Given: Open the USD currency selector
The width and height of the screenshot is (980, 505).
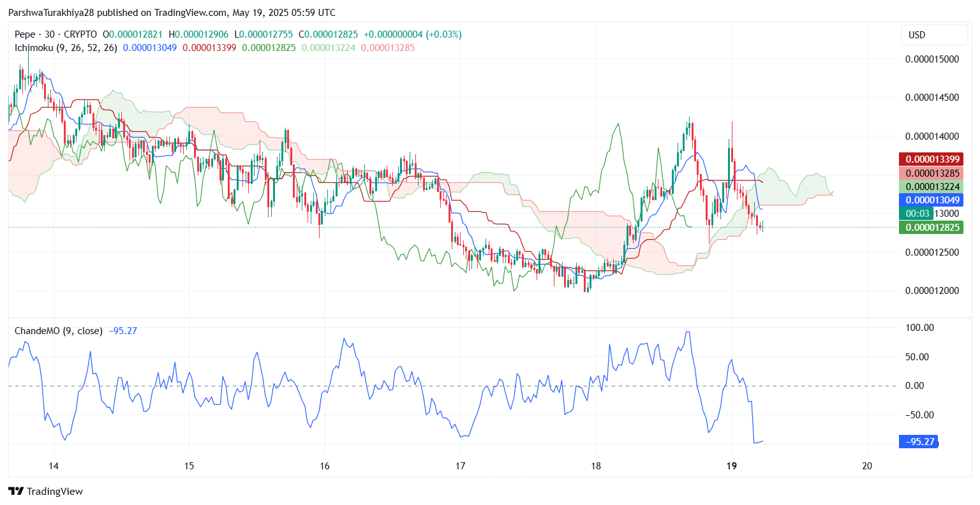Looking at the screenshot, I should click(x=934, y=35).
